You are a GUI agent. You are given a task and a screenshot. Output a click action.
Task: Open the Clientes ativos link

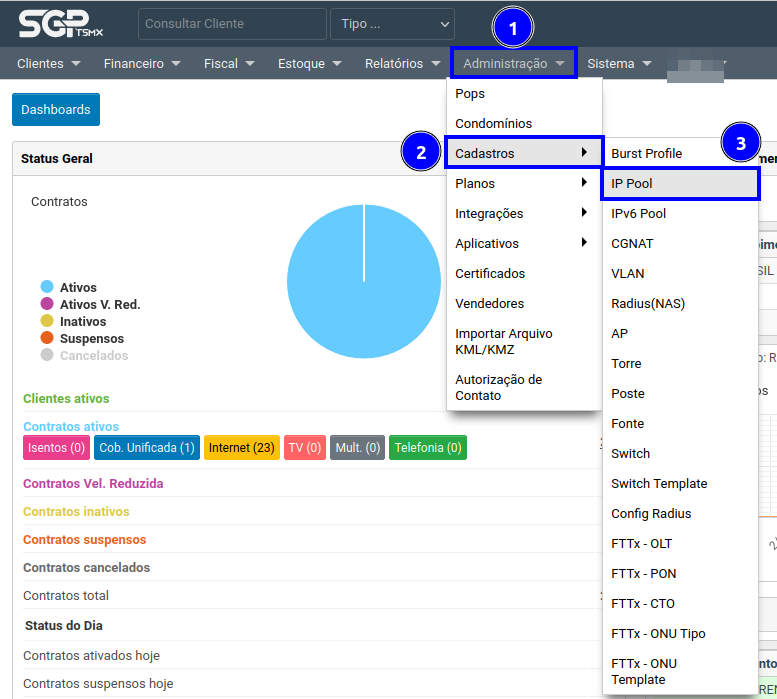pyautogui.click(x=66, y=399)
